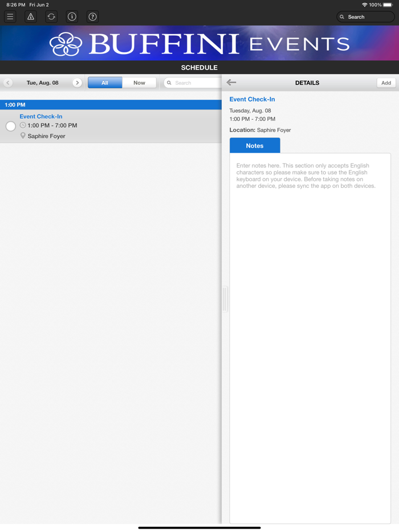
Task: Click '1:00 PM - 7:00 PM' in list row
Action: (52, 125)
